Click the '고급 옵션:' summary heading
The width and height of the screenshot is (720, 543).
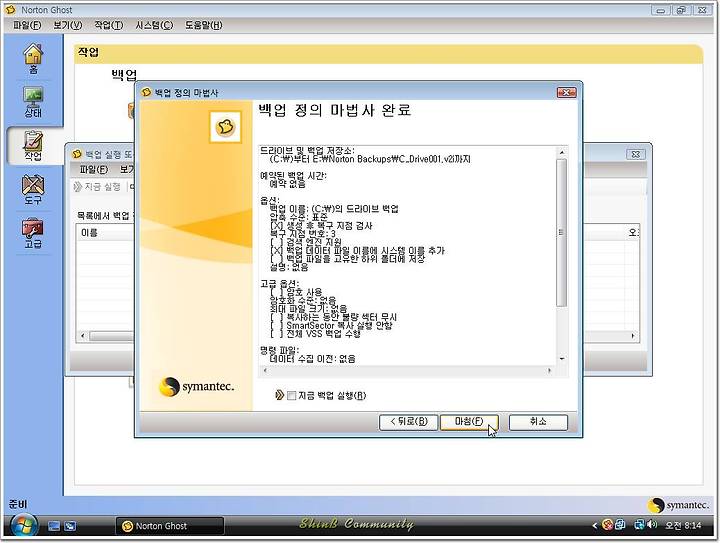pos(279,284)
